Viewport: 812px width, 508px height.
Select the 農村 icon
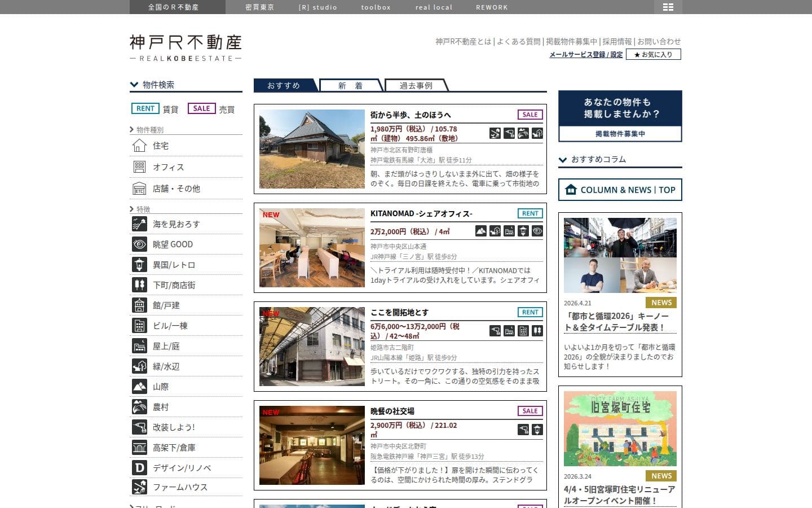[x=139, y=407]
